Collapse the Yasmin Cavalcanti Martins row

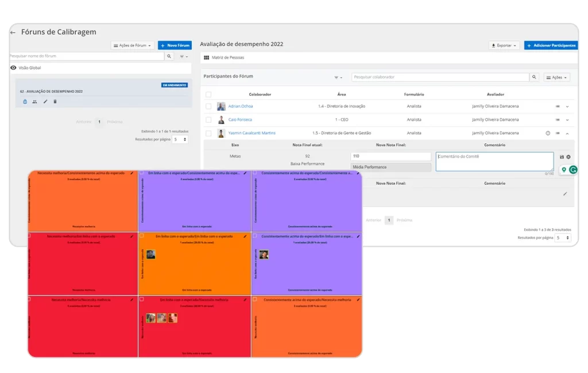(567, 134)
